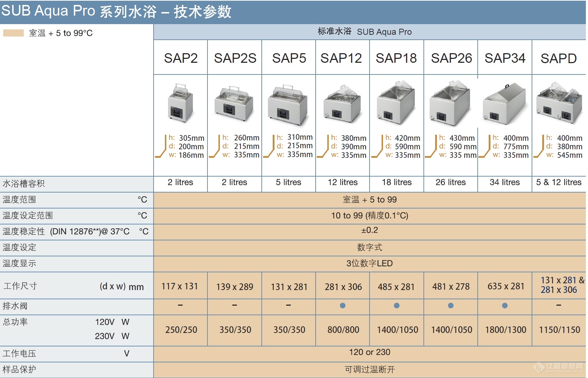The height and width of the screenshot is (378, 588).
Task: Click the '温度范围' row label
Action: tap(19, 200)
